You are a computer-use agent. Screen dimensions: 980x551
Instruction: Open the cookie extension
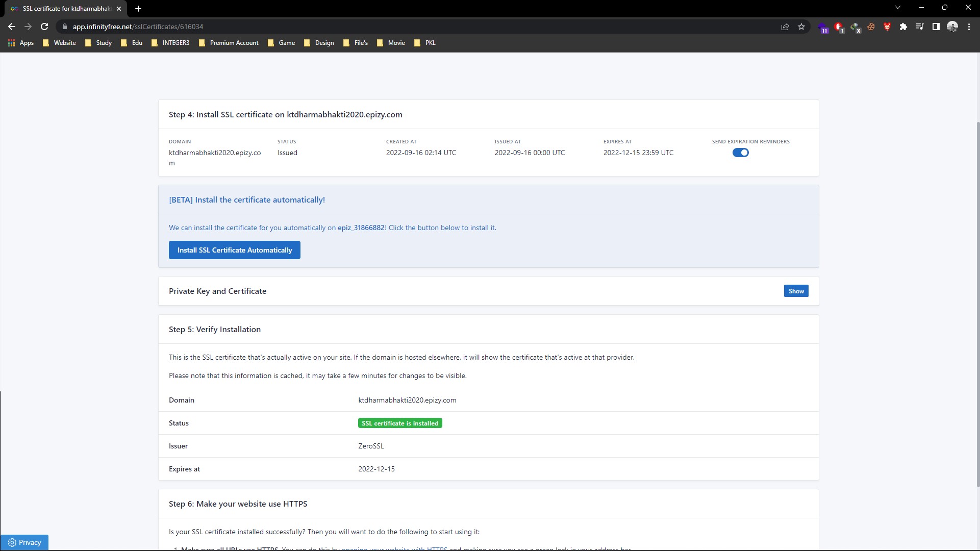click(871, 27)
